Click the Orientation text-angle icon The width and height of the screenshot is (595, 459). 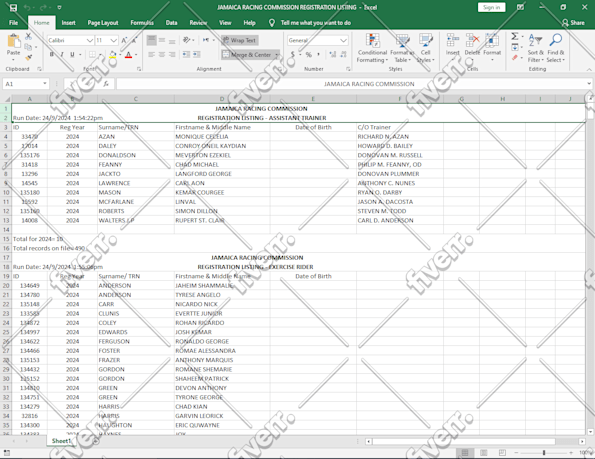point(187,40)
